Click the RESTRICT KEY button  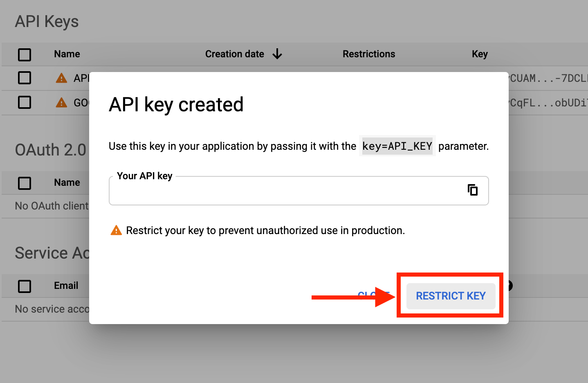coord(450,295)
